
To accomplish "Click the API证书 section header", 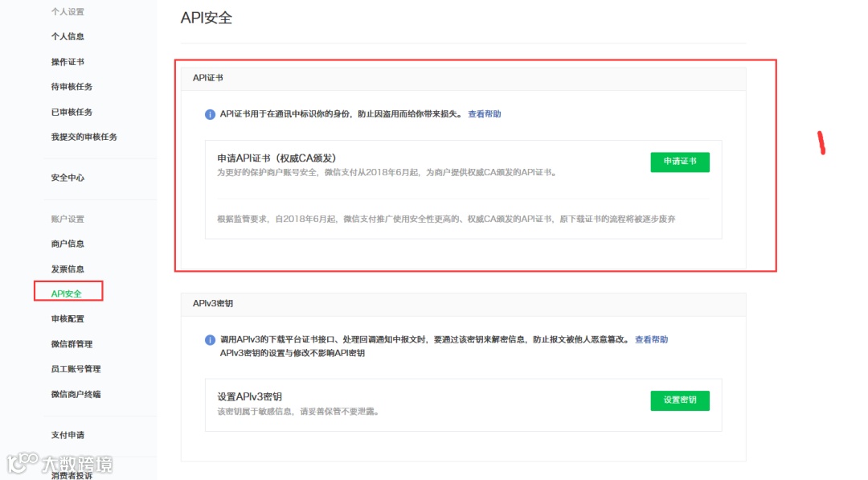I will point(463,78).
